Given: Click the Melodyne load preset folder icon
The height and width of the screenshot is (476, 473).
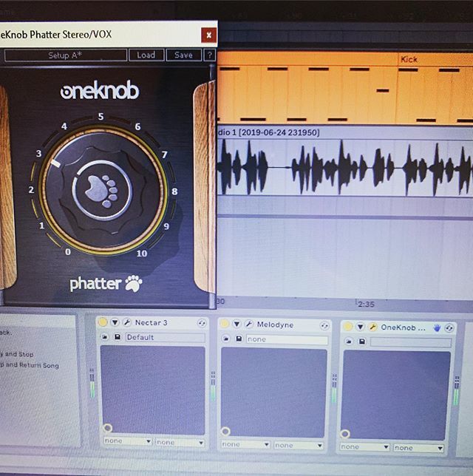Looking at the screenshot, I should pos(226,339).
